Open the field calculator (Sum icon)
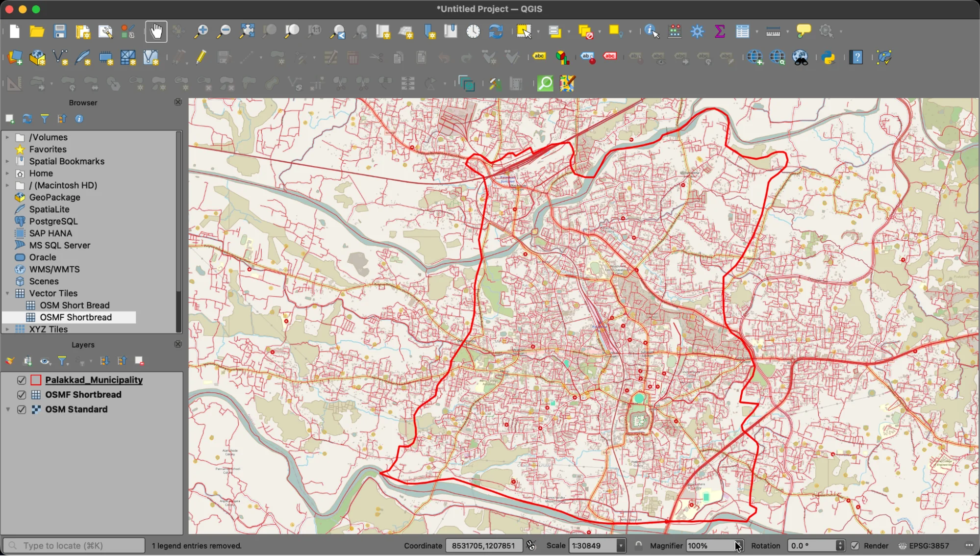 [719, 31]
